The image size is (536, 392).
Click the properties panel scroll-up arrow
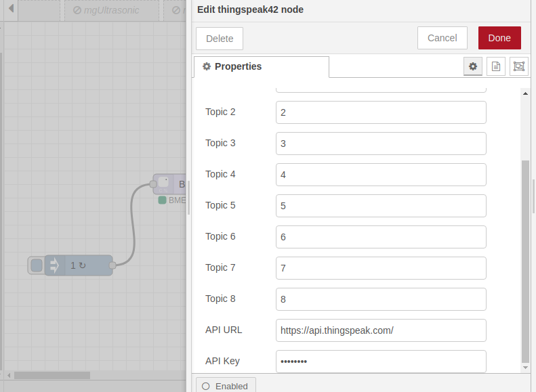[x=525, y=93]
